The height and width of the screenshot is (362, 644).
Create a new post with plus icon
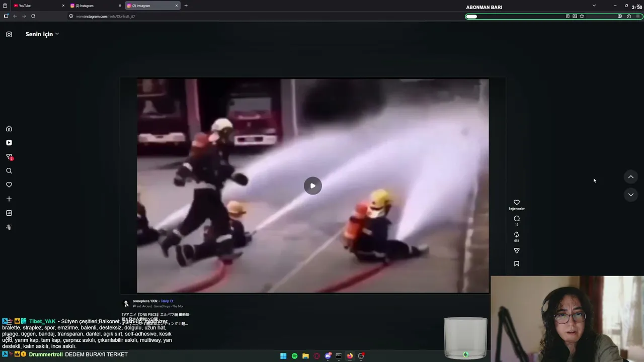click(9, 199)
